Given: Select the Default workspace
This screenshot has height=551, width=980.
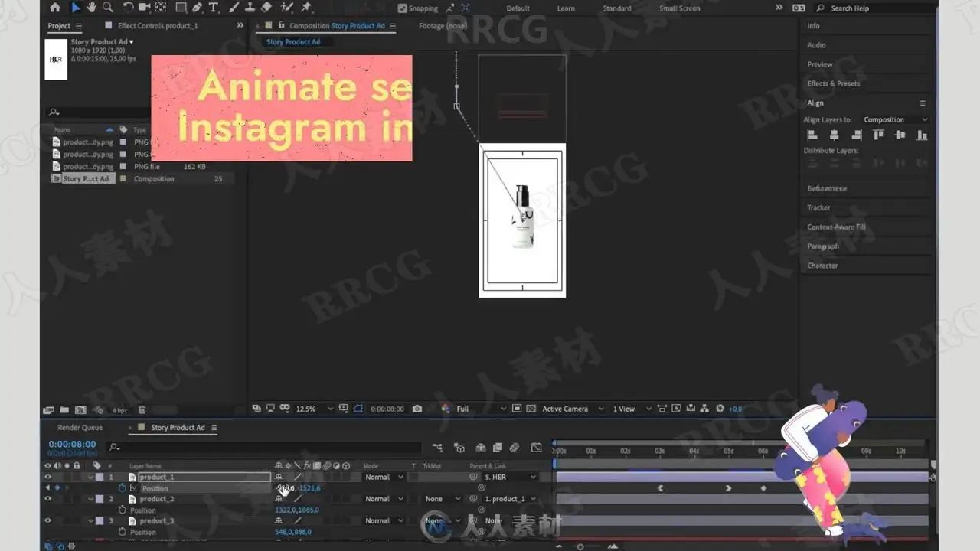Looking at the screenshot, I should pos(518,8).
